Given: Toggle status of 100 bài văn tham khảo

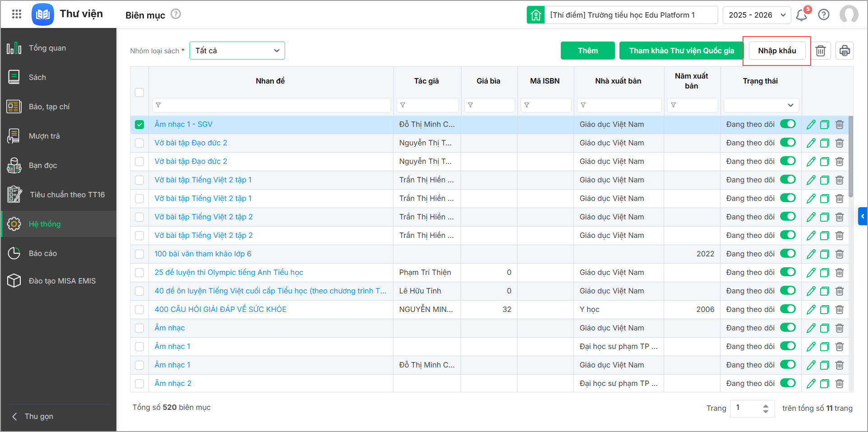Looking at the screenshot, I should 788,254.
